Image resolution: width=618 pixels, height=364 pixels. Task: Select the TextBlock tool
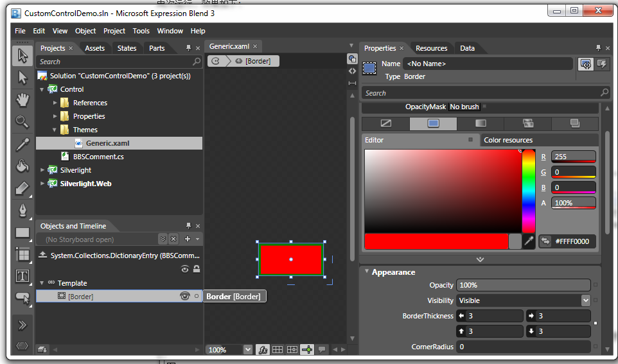point(22,276)
